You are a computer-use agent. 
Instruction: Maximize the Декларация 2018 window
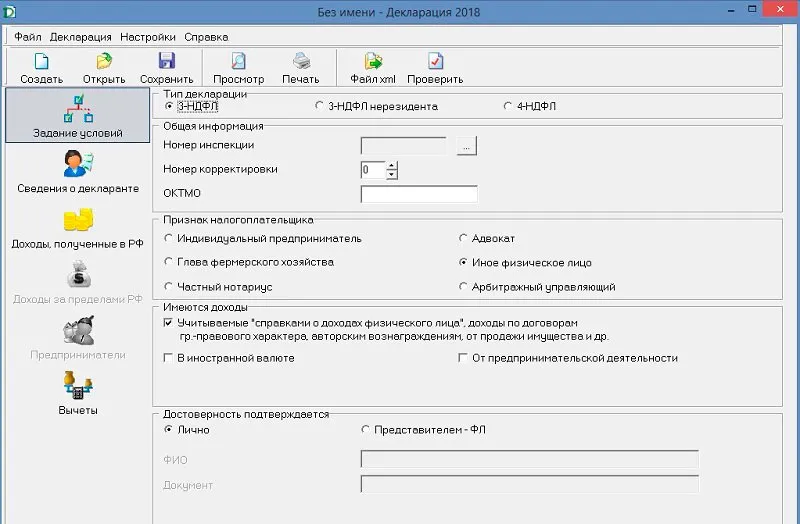click(x=752, y=9)
